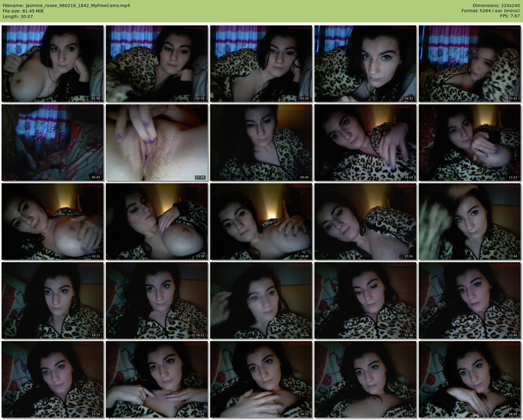Select the thumbnail marked 02:16
523x420 pixels.
[x=157, y=64]
